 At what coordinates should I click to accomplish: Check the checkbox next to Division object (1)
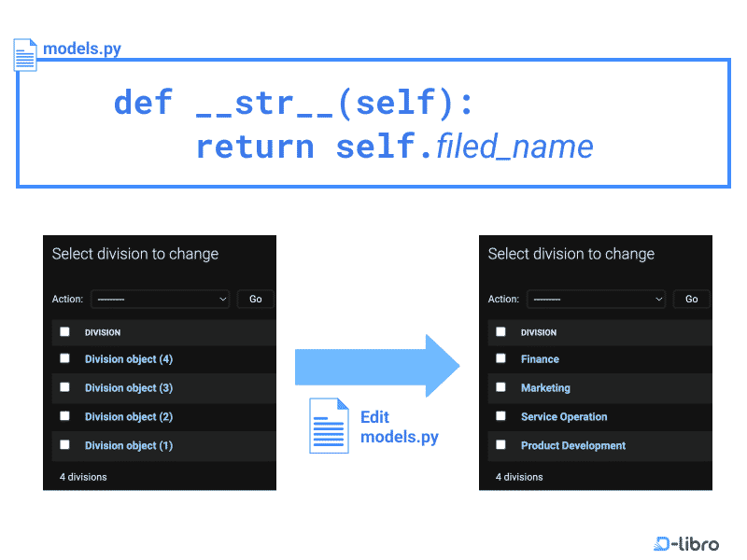(63, 445)
